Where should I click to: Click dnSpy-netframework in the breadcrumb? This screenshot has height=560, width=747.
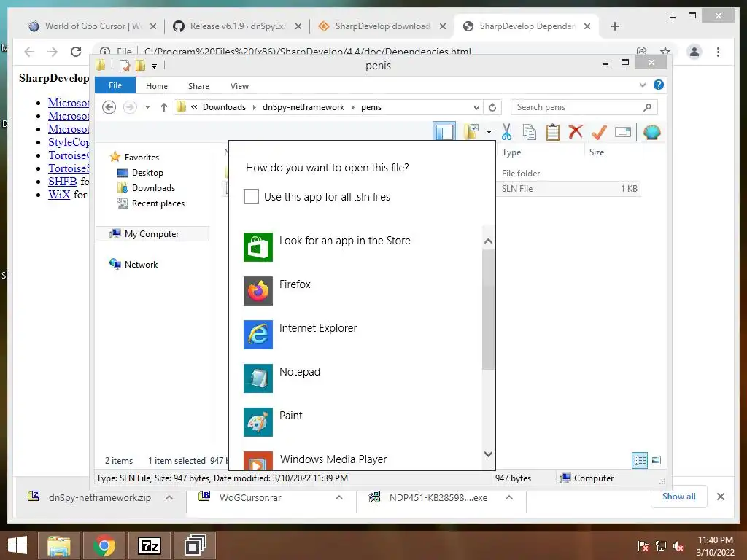click(303, 107)
